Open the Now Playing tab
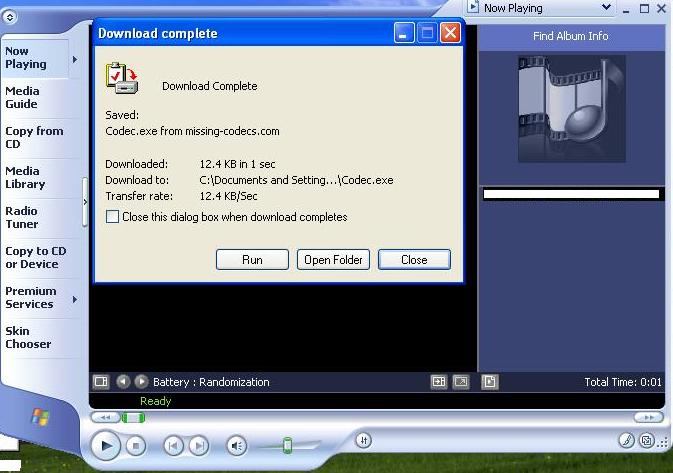 (x=34, y=58)
